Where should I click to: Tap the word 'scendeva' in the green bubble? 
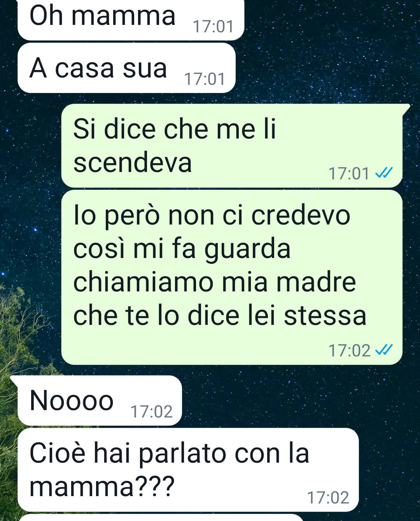tap(133, 162)
